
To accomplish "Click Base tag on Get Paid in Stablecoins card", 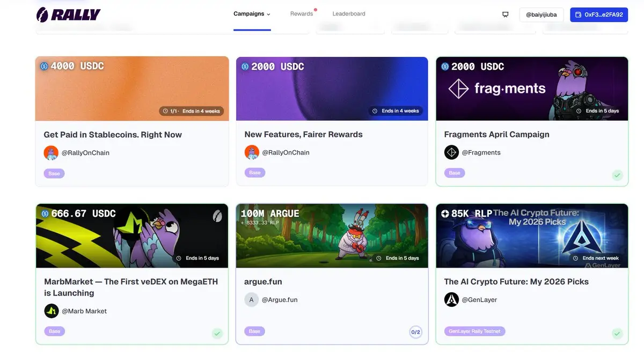I will 54,173.
